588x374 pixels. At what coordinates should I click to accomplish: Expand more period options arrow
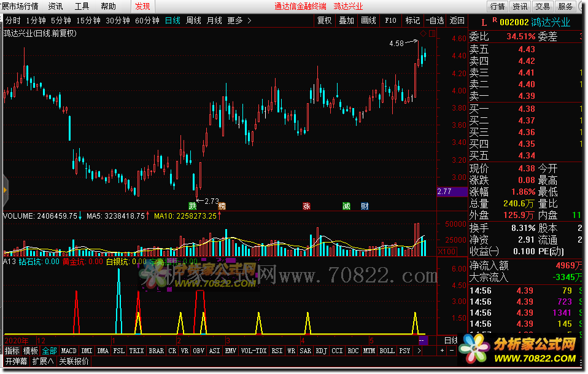pyautogui.click(x=249, y=21)
